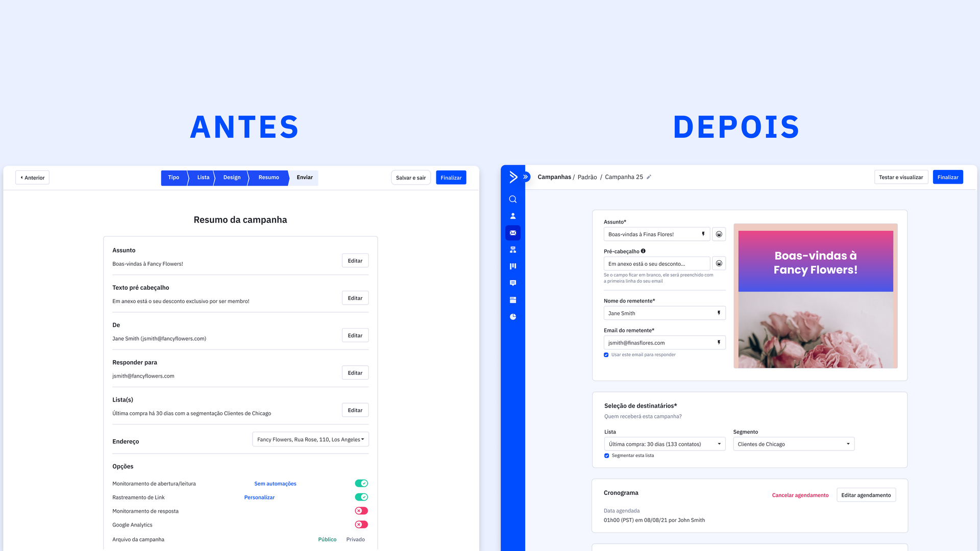Open the Lista dropdown Última compra
Screen dimensions: 980x551
pos(665,444)
